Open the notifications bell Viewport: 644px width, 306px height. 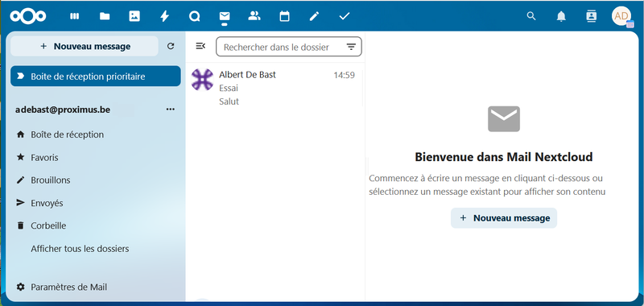point(561,16)
